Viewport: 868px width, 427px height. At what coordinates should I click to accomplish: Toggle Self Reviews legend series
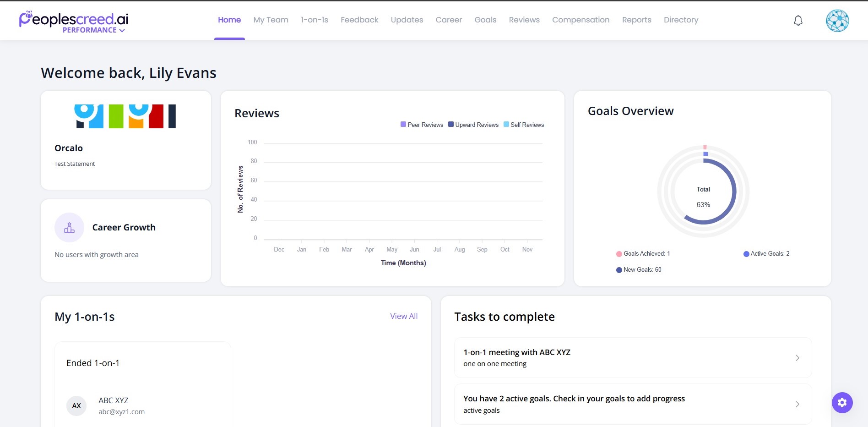point(524,125)
